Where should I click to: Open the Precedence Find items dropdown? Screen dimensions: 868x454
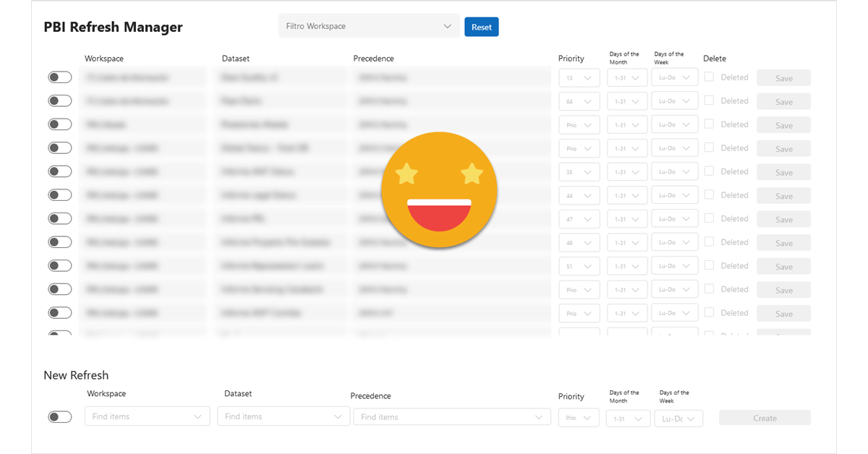point(452,416)
